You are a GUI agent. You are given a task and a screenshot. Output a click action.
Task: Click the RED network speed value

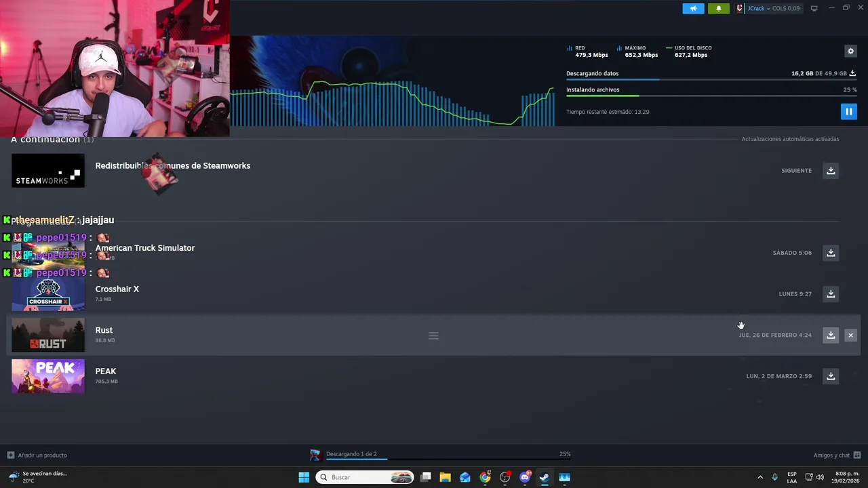pyautogui.click(x=591, y=55)
